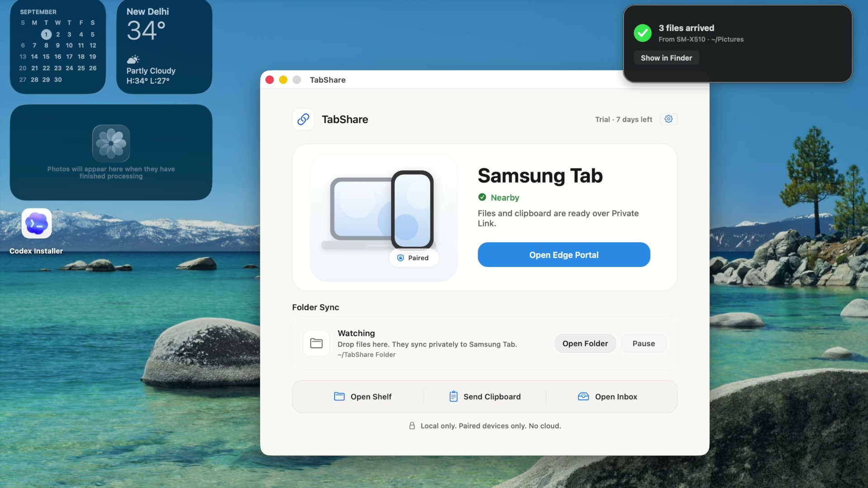Click partly cloudy weather icon
This screenshot has width=868, height=488.
pos(133,59)
